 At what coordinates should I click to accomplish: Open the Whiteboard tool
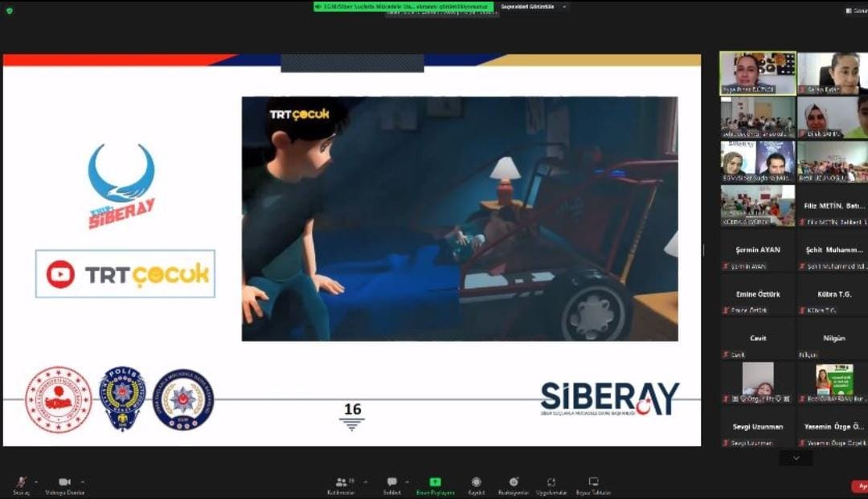tap(593, 485)
